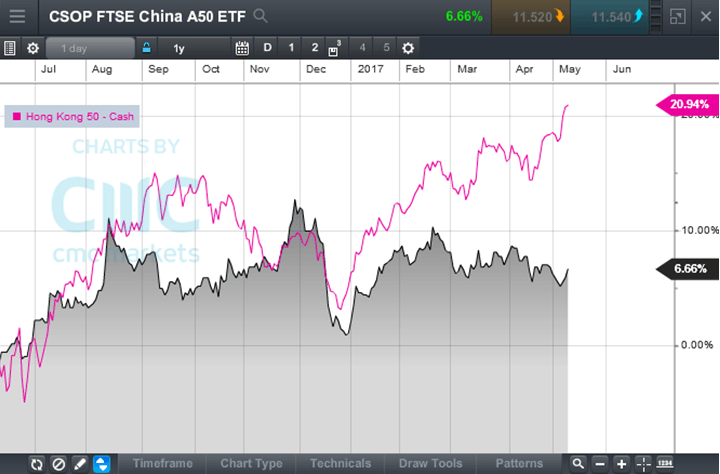Zoom out with the minus button
The image size is (720, 474).
click(x=600, y=464)
